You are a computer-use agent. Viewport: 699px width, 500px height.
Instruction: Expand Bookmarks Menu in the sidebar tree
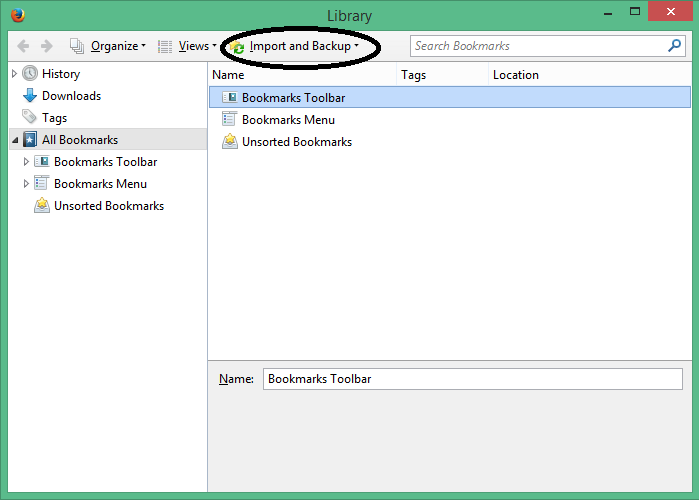[26, 184]
